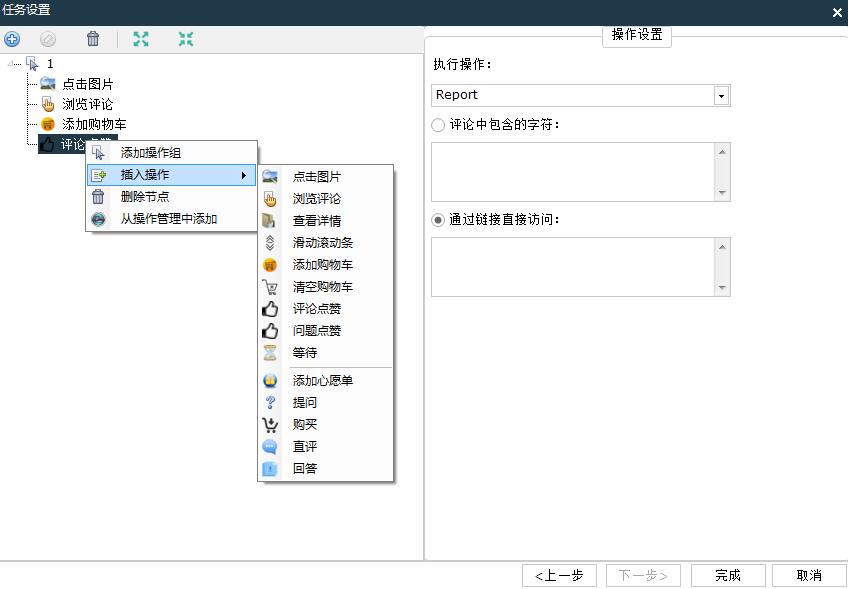Image resolution: width=848 pixels, height=589 pixels.
Task: Click the trash delete toolbar icon
Action: pyautogui.click(x=93, y=38)
